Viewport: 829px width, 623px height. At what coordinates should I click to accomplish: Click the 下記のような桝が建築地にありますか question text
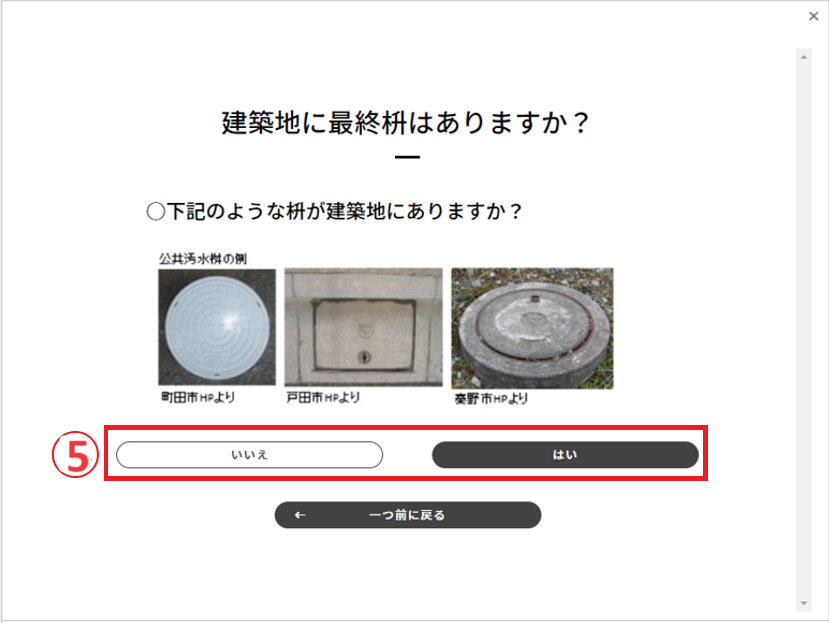344,212
